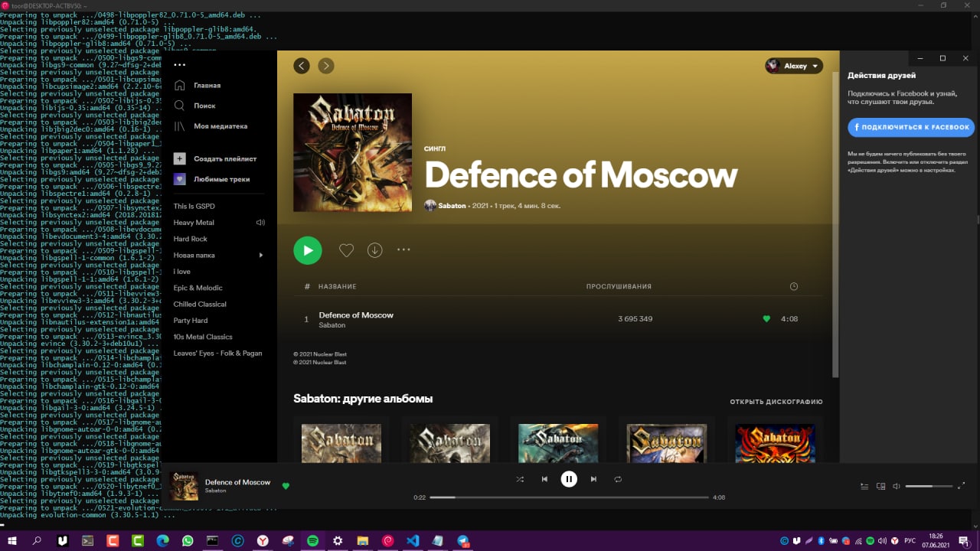Image resolution: width=980 pixels, height=551 pixels.
Task: Open File Explorer from taskbar
Action: (363, 540)
